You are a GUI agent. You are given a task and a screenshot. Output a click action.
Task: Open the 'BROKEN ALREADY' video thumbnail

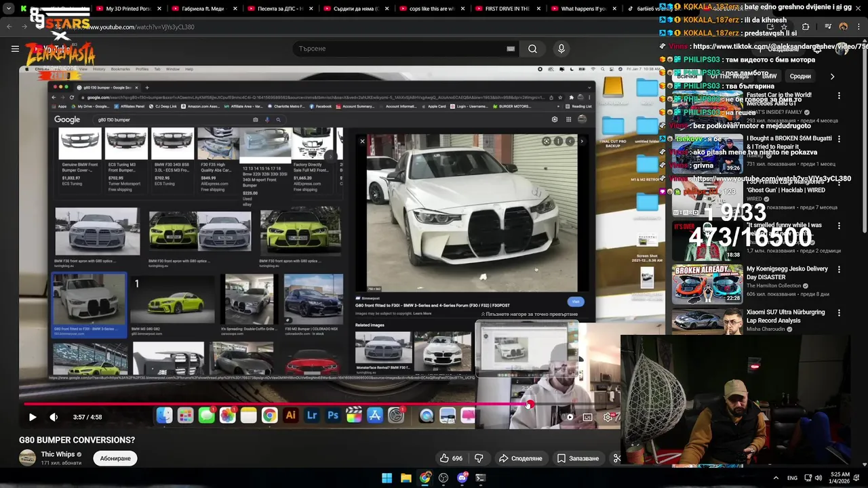coord(707,284)
